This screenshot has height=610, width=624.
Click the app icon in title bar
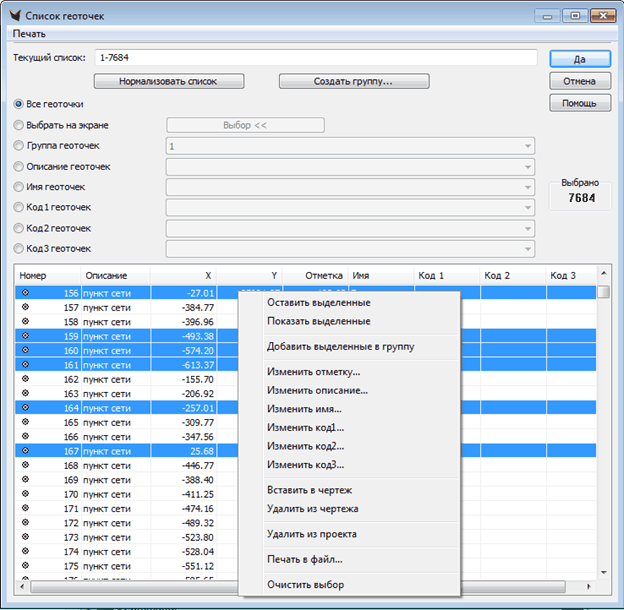pyautogui.click(x=14, y=15)
